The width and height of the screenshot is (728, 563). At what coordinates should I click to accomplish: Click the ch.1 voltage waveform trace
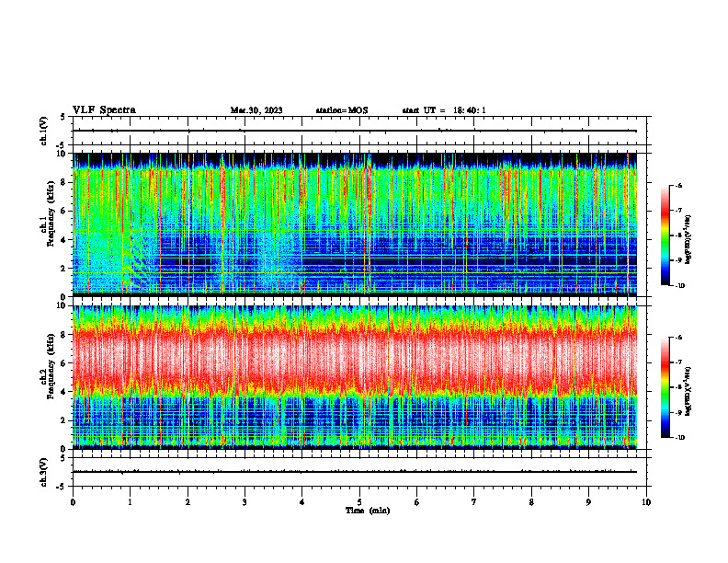click(x=354, y=131)
